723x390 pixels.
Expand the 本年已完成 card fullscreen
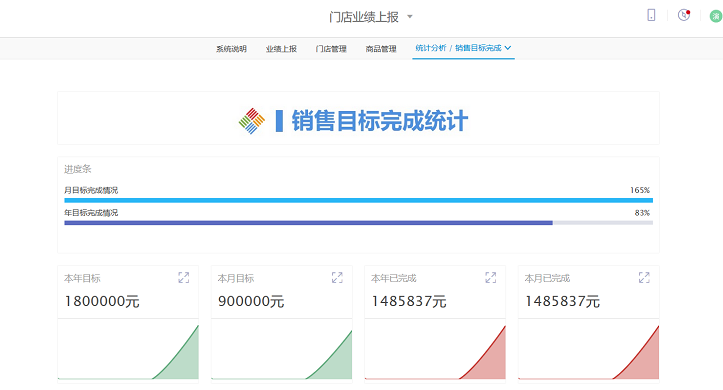491,278
